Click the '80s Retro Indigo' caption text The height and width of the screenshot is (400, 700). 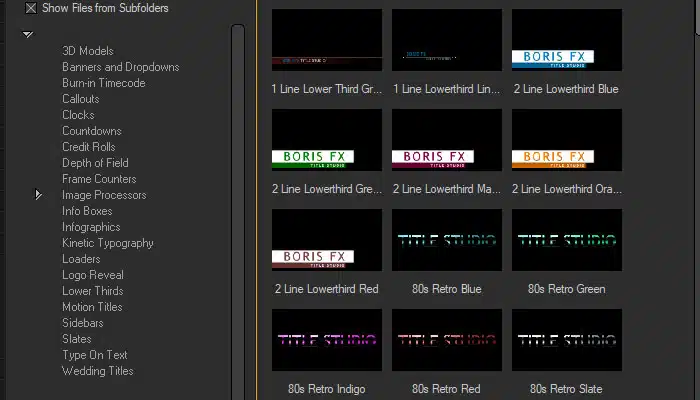click(x=327, y=389)
